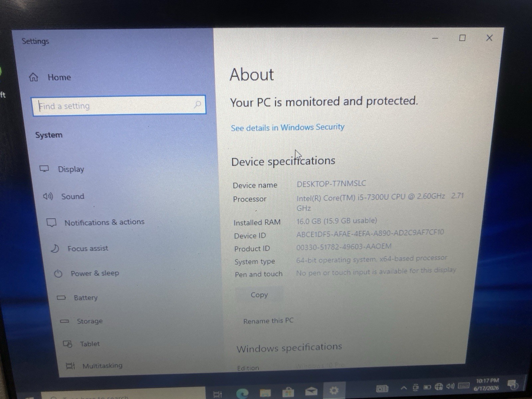Screen dimensions: 532x399
Task: Click the Settings gear on taskbar
Action: pos(334,390)
